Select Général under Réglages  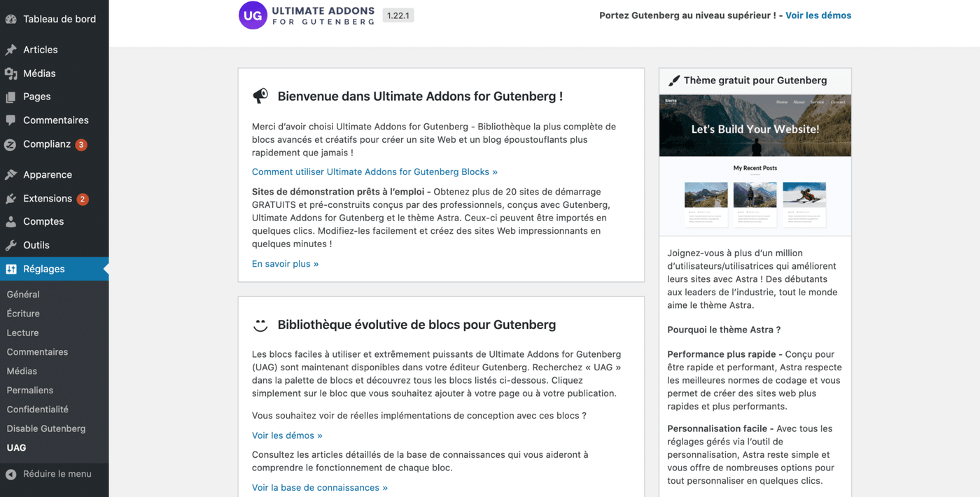point(23,294)
